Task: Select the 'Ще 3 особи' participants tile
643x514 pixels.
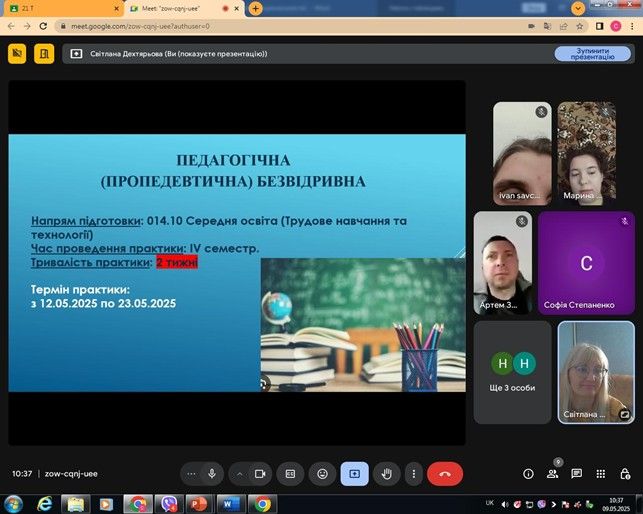Action: [x=512, y=371]
